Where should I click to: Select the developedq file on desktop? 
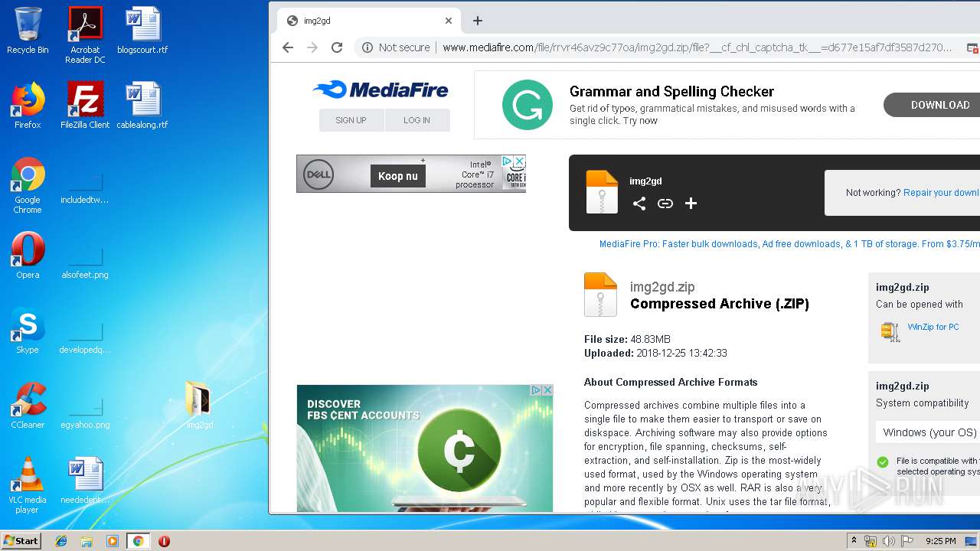(x=85, y=339)
